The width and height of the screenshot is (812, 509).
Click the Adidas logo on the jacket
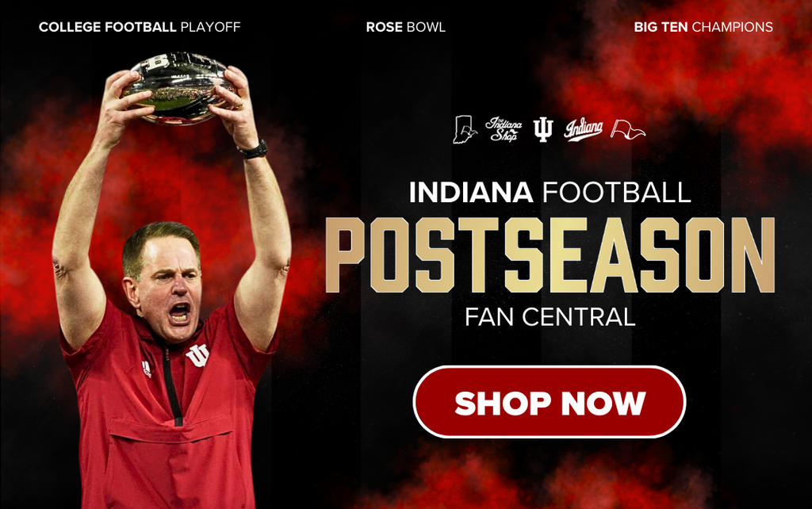click(147, 369)
